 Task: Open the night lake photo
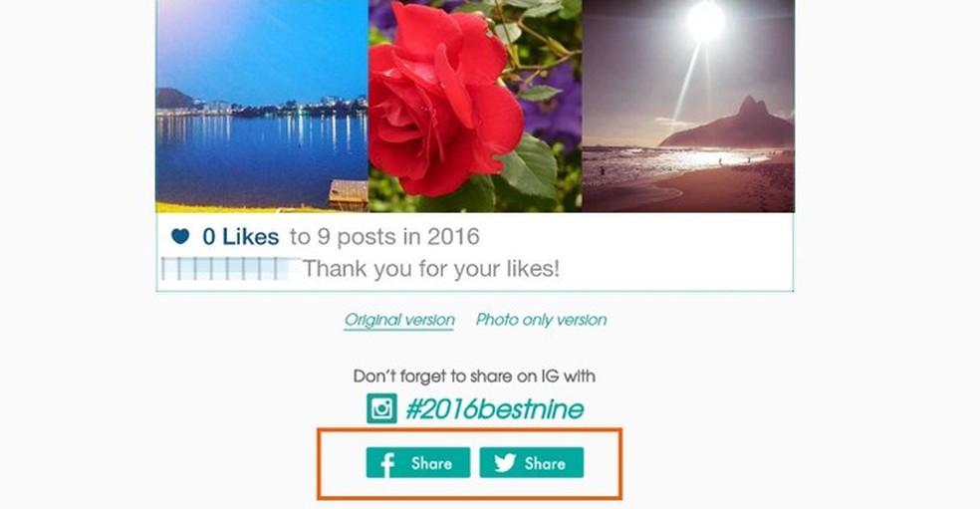[262, 107]
